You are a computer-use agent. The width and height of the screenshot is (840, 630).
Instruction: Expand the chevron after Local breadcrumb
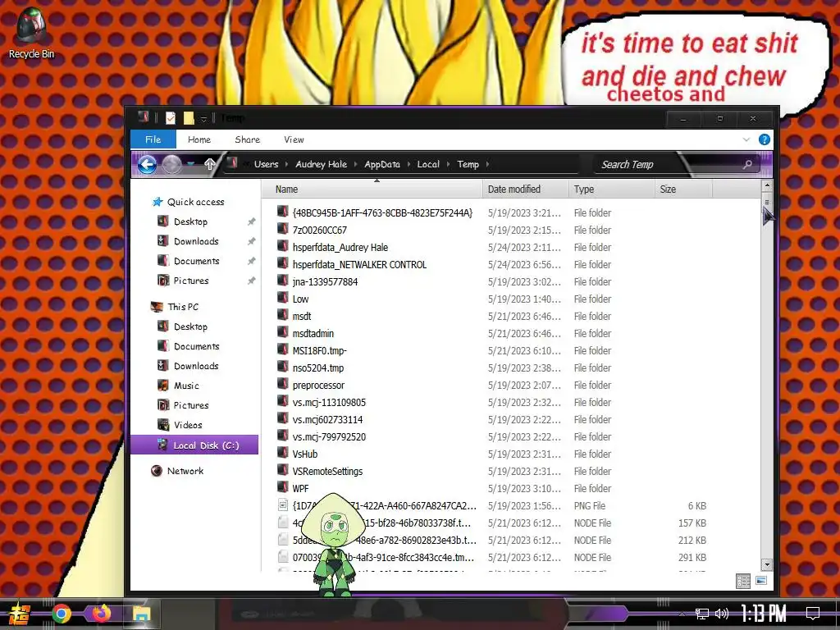449,164
